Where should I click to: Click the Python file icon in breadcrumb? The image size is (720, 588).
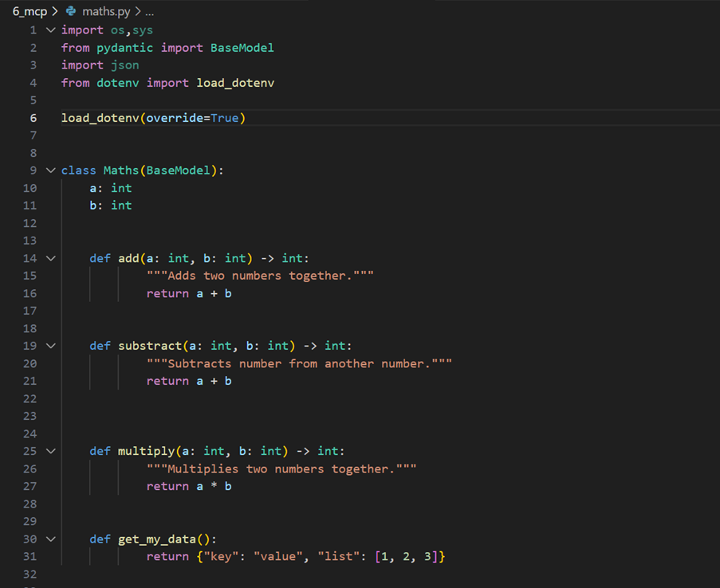click(71, 11)
